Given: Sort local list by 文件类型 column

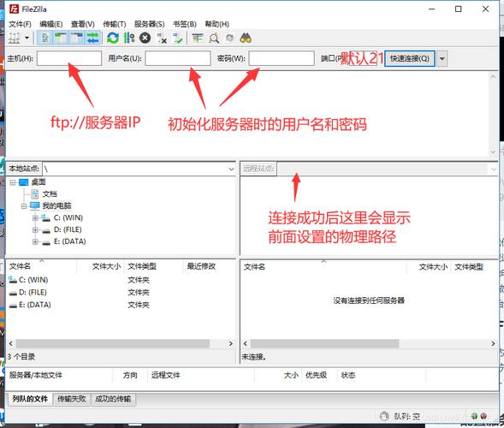Looking at the screenshot, I should point(154,266).
